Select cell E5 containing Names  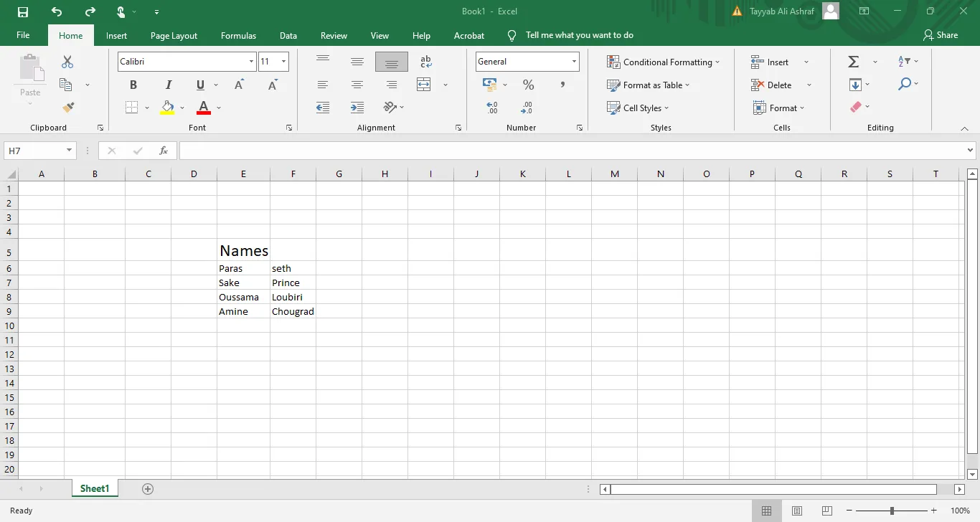[x=243, y=250]
